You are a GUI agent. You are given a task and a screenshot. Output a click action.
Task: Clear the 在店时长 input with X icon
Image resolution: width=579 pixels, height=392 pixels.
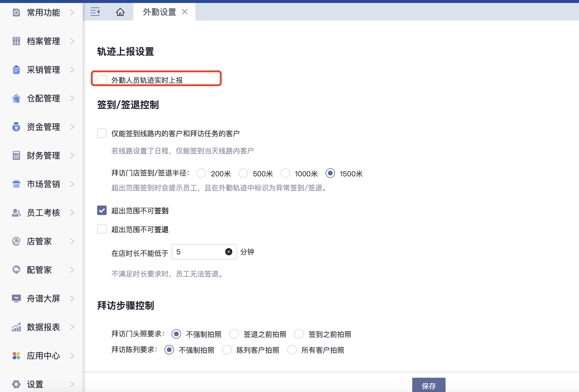[x=228, y=252]
